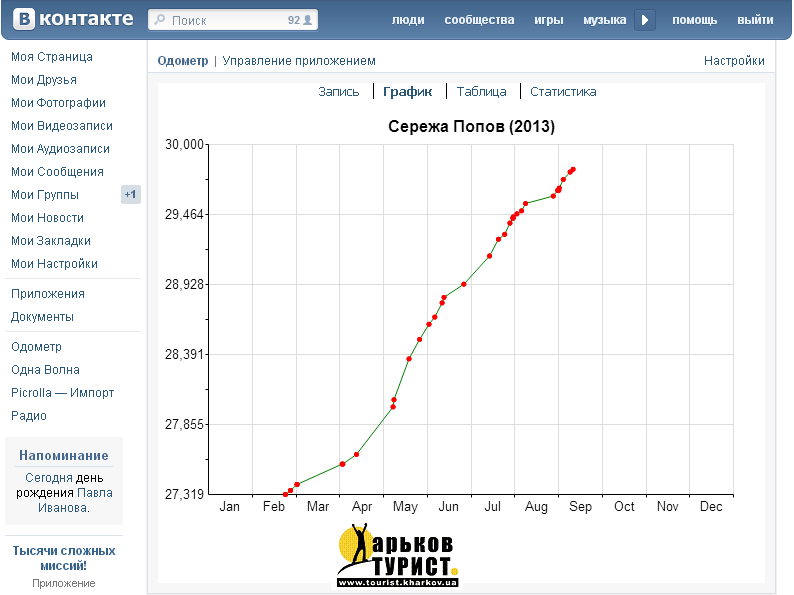Click the Харьков Турист banner logo
Image resolution: width=794 pixels, height=595 pixels.
click(398, 556)
